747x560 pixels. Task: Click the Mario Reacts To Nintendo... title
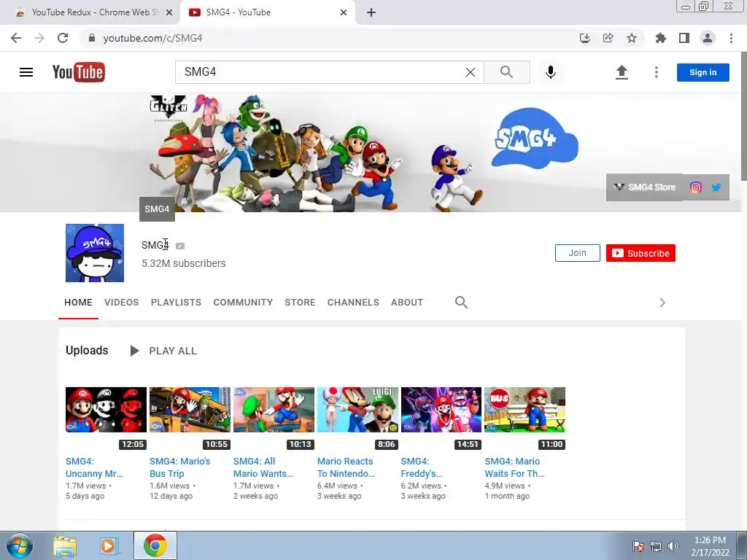pos(346,467)
